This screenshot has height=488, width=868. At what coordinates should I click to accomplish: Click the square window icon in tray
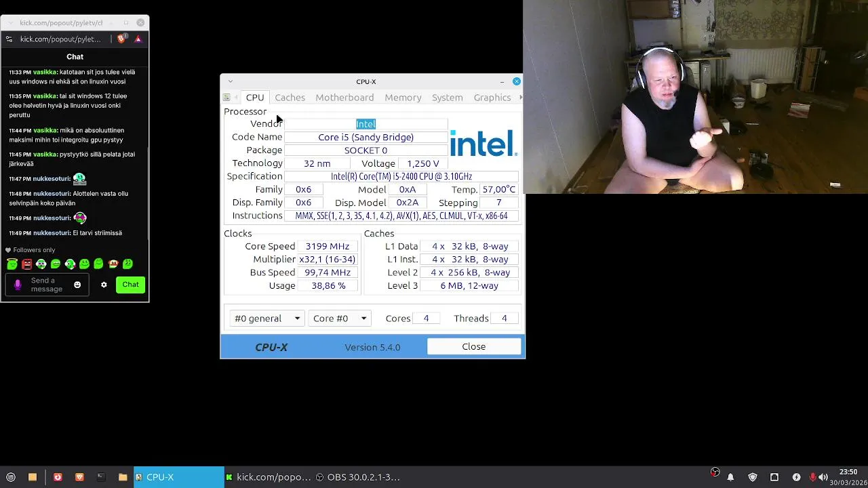click(x=774, y=477)
